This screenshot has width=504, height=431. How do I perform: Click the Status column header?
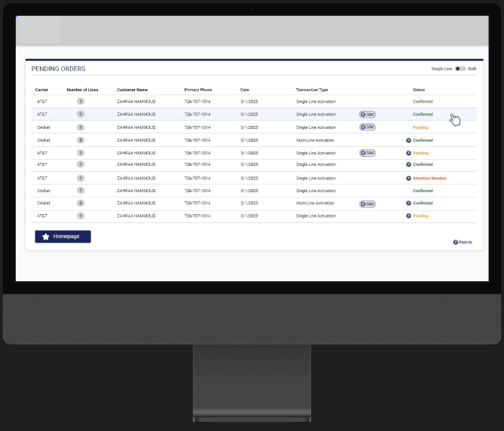point(419,90)
